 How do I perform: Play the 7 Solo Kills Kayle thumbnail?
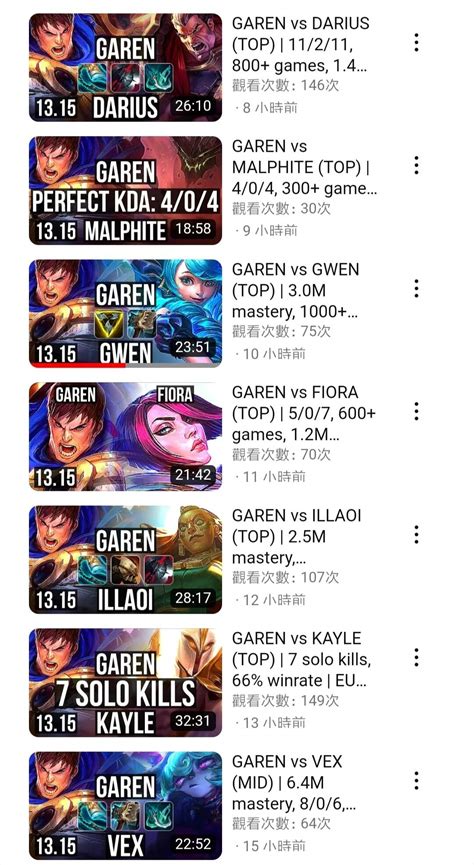click(125, 682)
